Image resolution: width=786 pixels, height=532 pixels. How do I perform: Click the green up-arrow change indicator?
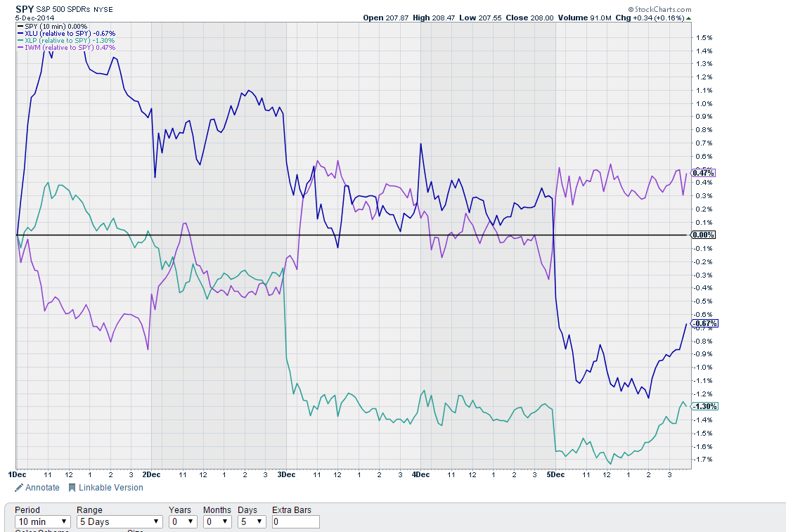coord(688,18)
